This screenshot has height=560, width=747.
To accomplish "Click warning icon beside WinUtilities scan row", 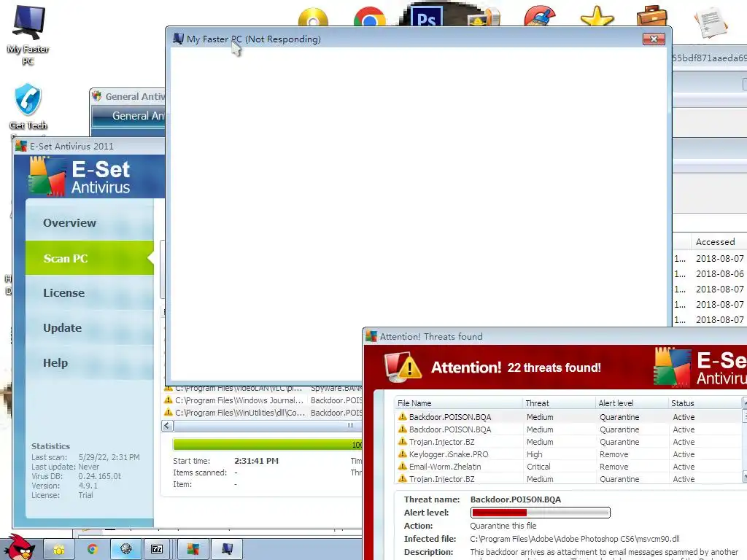I will 169,413.
